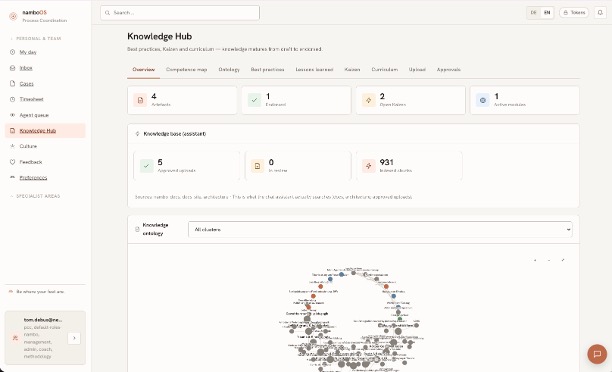
Task: Open the Upload tab
Action: coord(417,69)
